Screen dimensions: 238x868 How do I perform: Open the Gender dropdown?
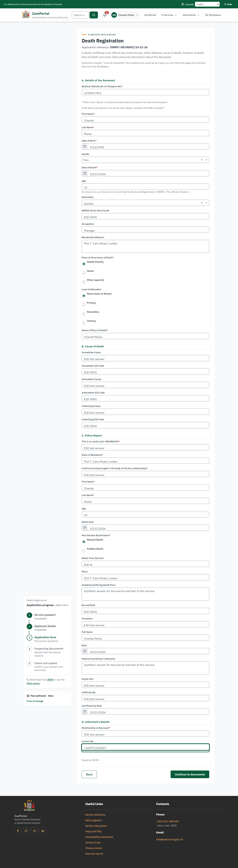(145, 160)
